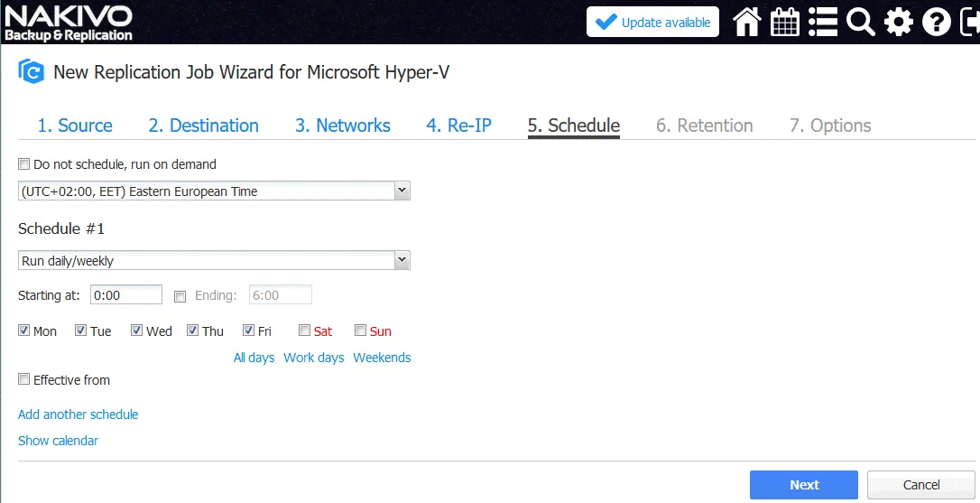This screenshot has height=503, width=980.
Task: Check the Sat day checkbox
Action: point(305,331)
